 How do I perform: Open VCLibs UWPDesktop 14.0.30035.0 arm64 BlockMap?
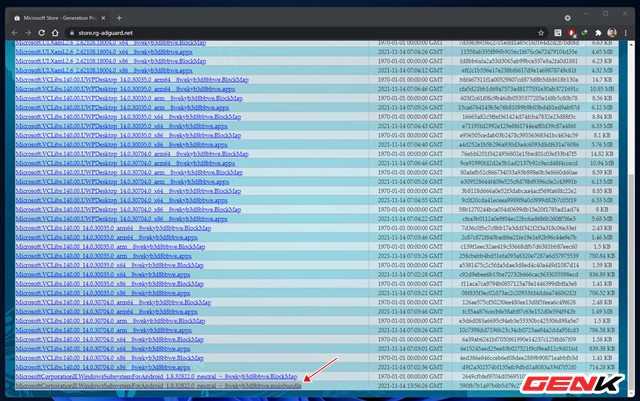(x=132, y=80)
